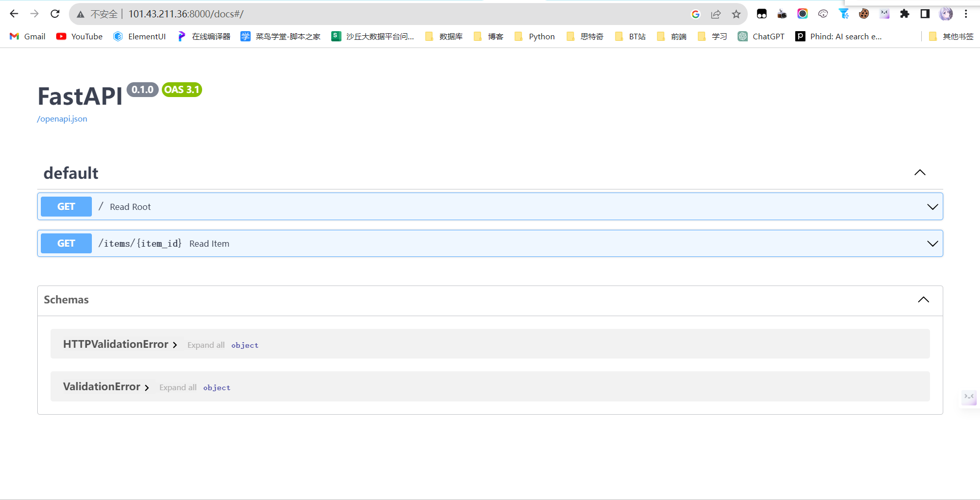This screenshot has height=500, width=980.
Task: Click the 0.1.0 version badge
Action: [142, 89]
